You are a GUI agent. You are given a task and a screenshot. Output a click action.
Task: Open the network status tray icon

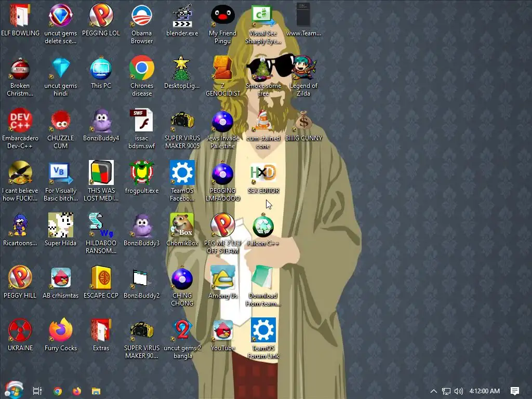point(446,391)
